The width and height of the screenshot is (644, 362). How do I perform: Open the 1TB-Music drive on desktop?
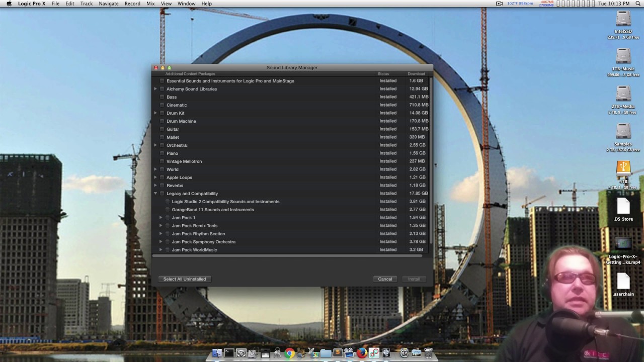pos(623,56)
